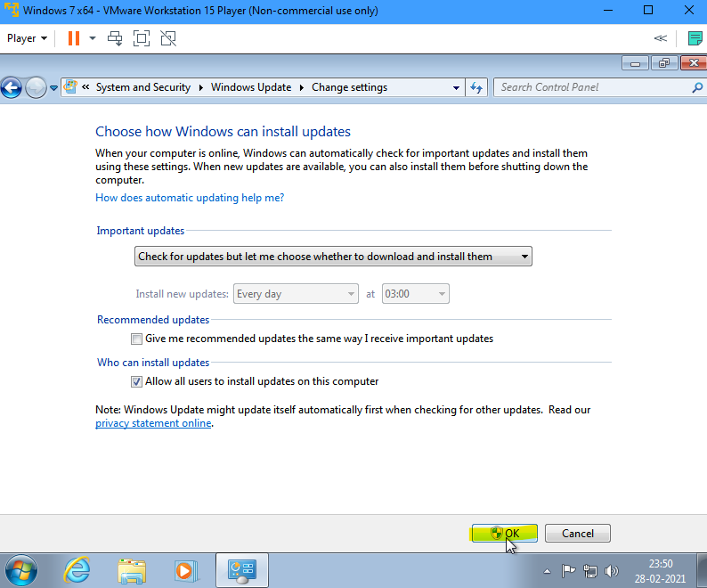Enable recommended updates checkbox
The image size is (707, 588).
(x=136, y=339)
